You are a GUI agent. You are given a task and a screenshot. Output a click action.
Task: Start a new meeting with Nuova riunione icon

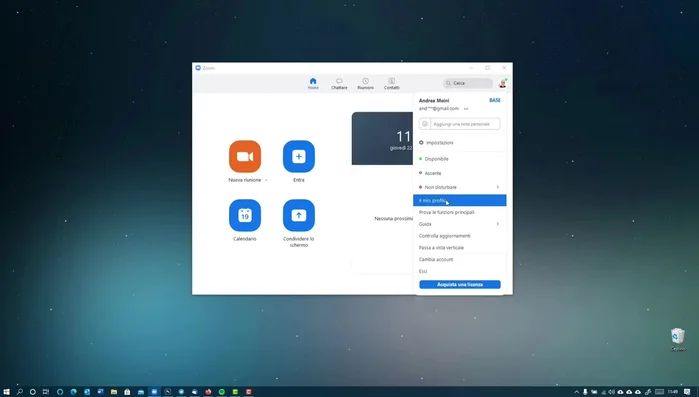click(245, 156)
